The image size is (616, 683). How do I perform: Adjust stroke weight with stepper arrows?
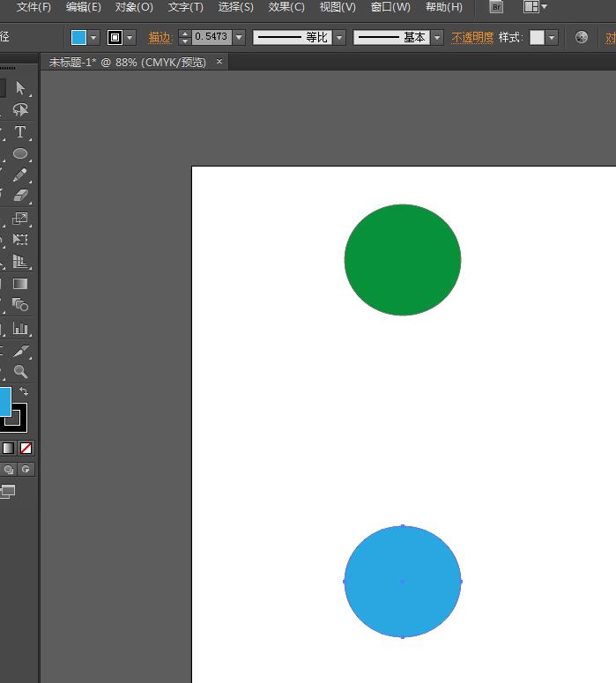pos(185,38)
